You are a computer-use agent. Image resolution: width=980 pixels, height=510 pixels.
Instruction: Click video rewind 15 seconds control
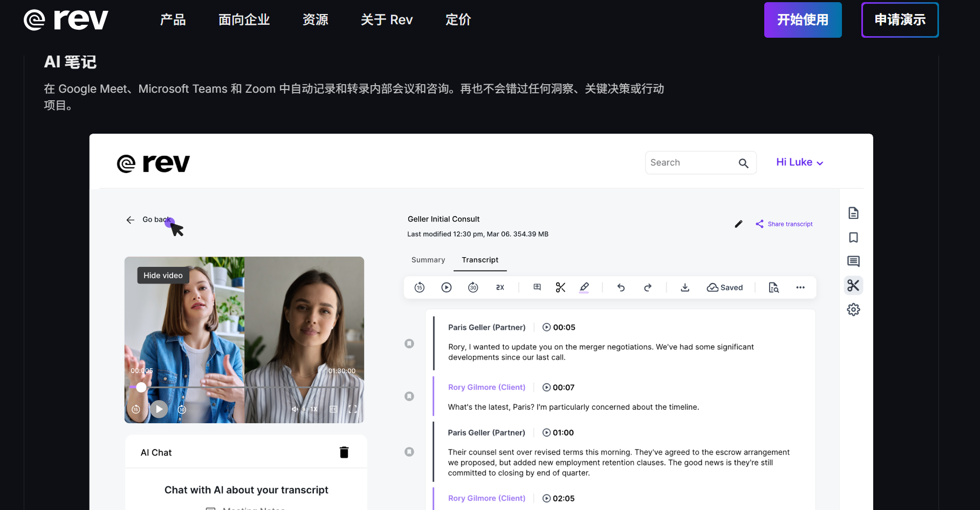(136, 409)
